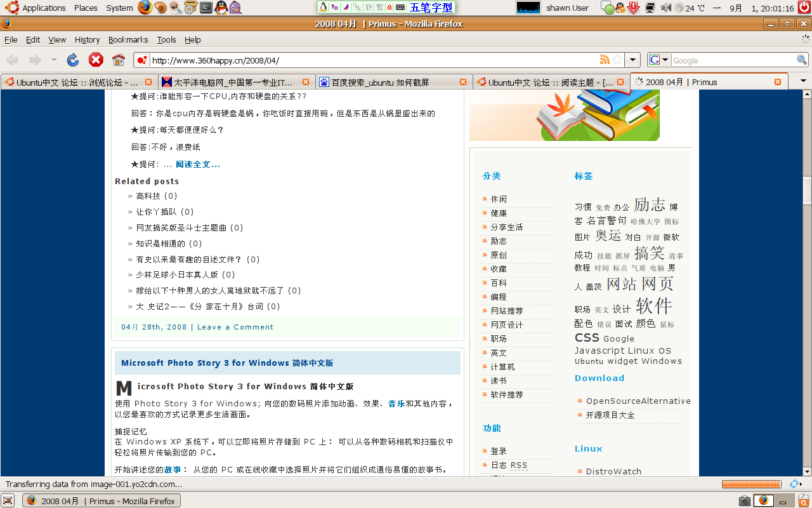Open the Applications menu
The width and height of the screenshot is (812, 508).
[x=44, y=8]
